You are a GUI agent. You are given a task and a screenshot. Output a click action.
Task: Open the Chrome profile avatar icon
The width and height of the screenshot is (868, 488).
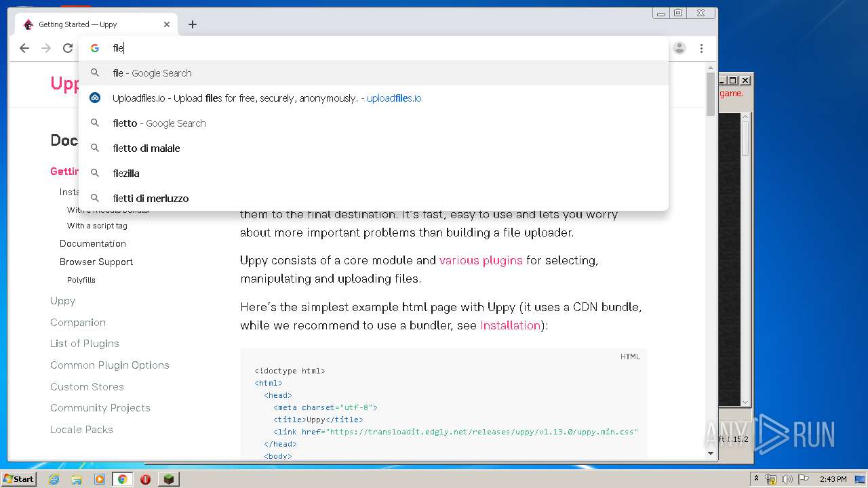679,48
